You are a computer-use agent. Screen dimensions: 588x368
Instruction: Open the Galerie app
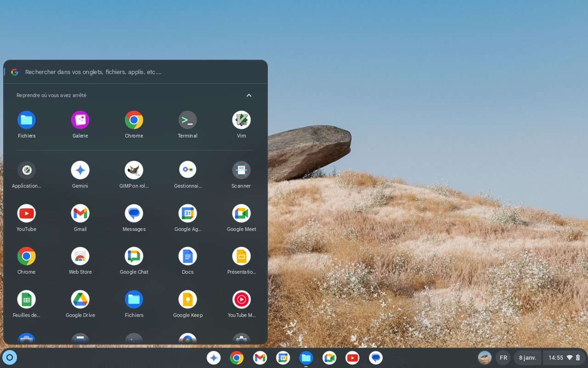(80, 120)
